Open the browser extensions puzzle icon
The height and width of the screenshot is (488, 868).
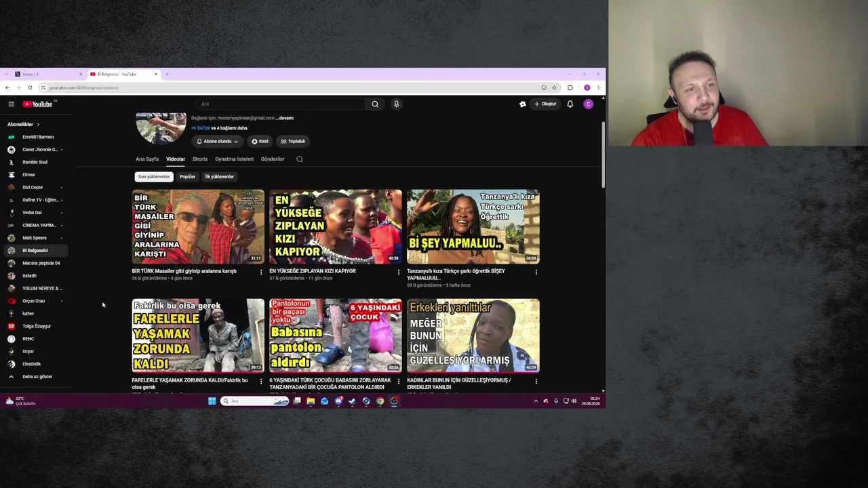[x=570, y=87]
